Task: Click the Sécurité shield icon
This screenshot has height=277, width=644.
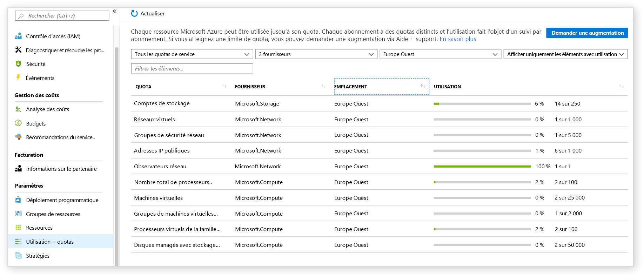Action: click(18, 64)
